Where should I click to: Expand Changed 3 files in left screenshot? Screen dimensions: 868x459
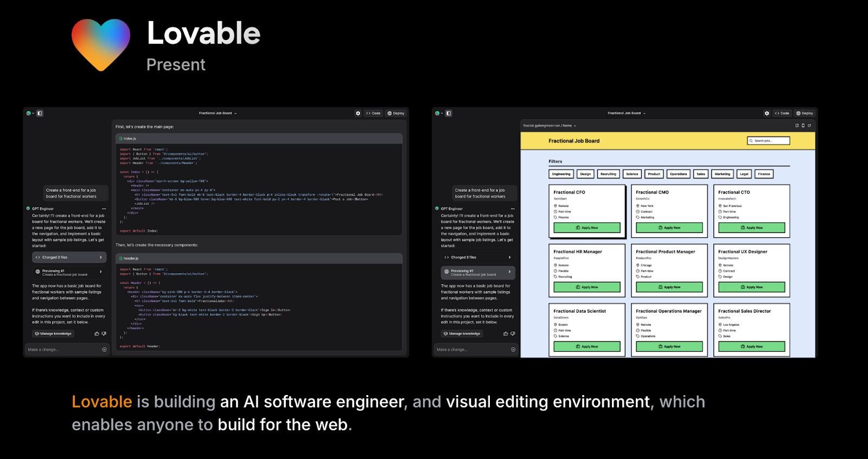(x=68, y=257)
